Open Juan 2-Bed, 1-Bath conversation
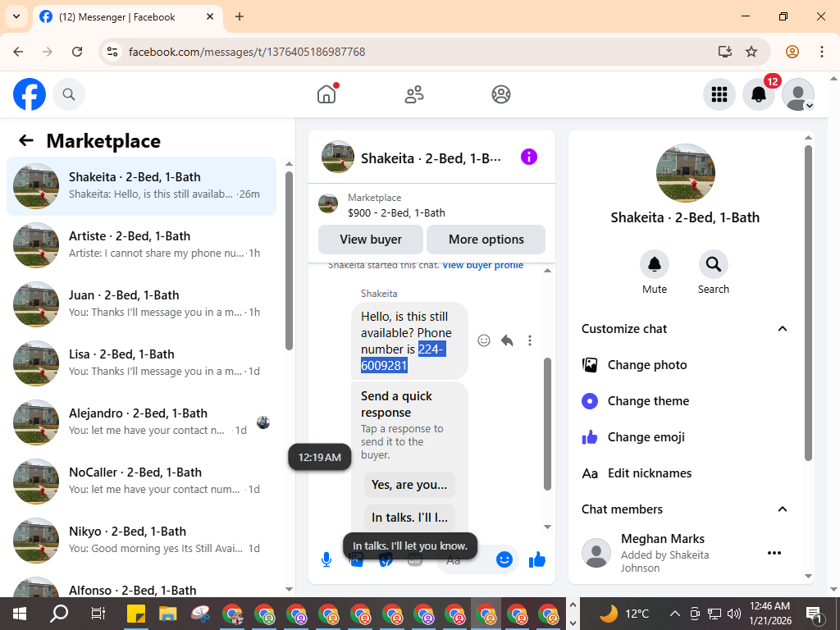The height and width of the screenshot is (630, 840). (141, 304)
